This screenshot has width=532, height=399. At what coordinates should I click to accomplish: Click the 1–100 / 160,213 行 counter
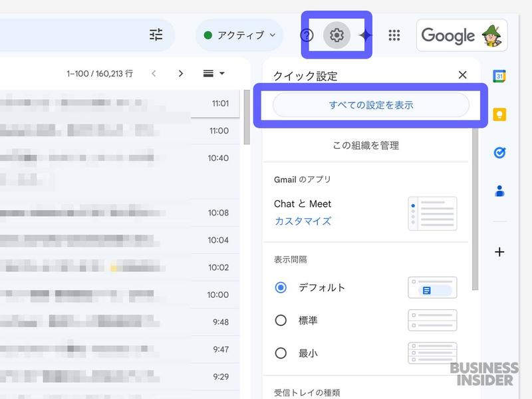coord(100,74)
